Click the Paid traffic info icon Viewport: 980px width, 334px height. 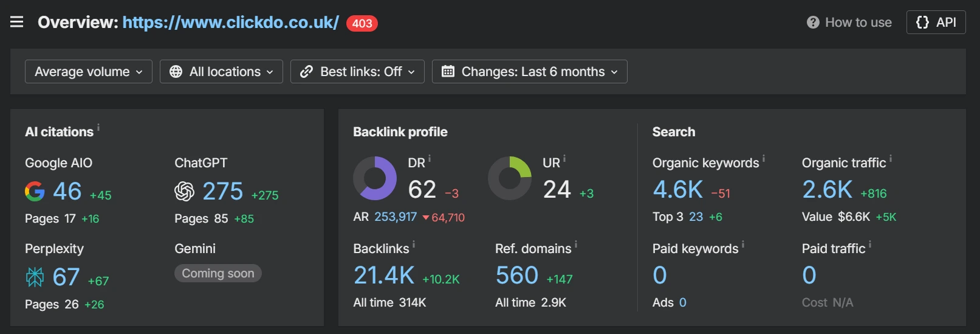[x=870, y=245]
